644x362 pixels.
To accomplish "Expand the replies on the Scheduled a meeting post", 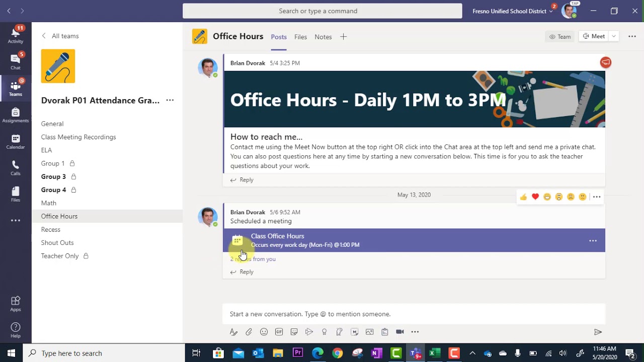I will pos(253,259).
